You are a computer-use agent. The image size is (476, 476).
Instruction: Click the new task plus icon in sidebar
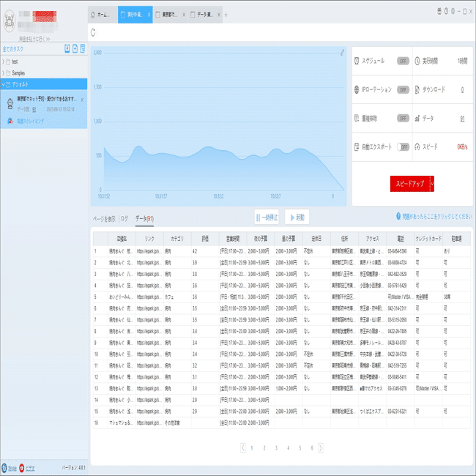pos(75,48)
